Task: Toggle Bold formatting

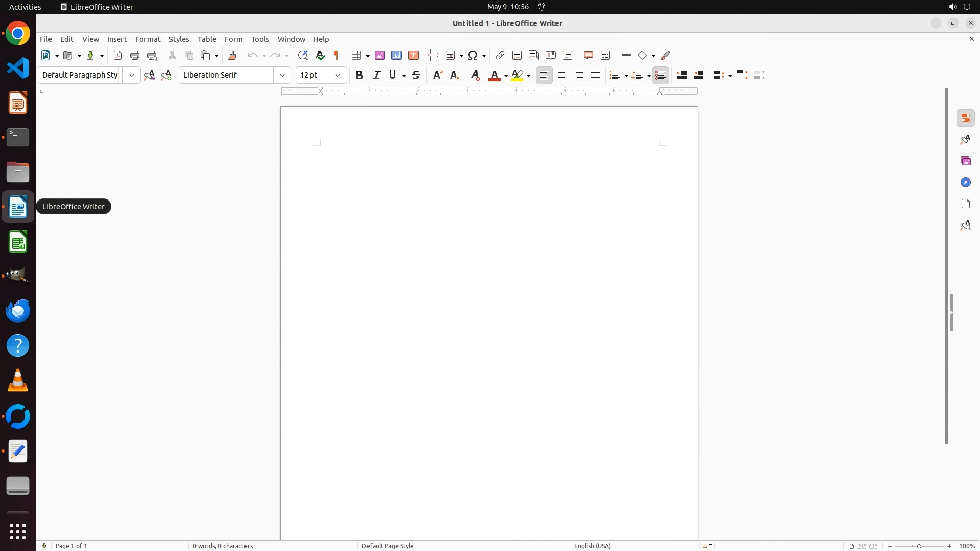Action: pos(359,76)
